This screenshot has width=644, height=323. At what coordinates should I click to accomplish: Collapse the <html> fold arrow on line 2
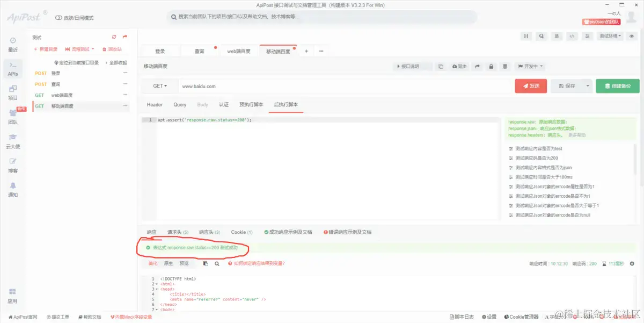coord(156,284)
